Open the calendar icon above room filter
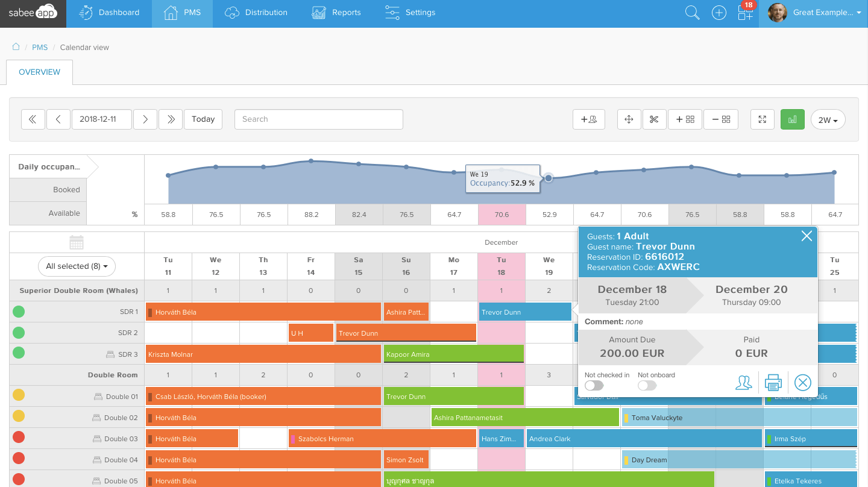The width and height of the screenshot is (868, 487). (x=77, y=242)
